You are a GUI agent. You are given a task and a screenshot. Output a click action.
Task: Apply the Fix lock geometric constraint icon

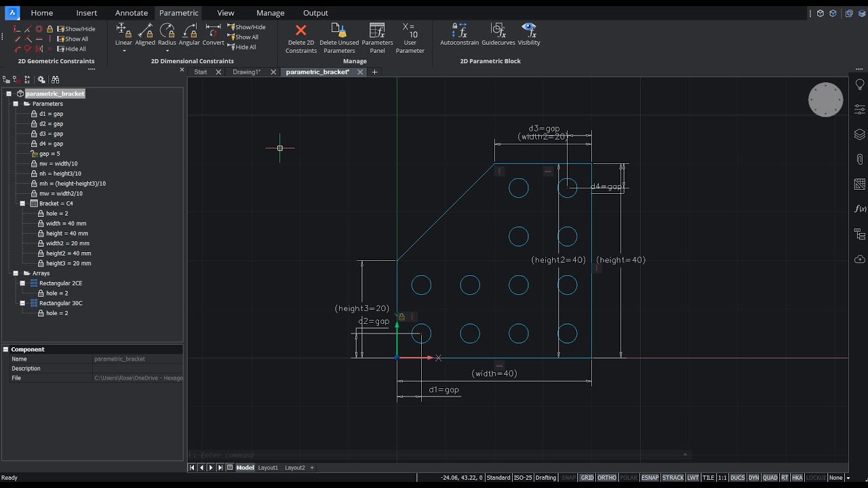click(50, 28)
